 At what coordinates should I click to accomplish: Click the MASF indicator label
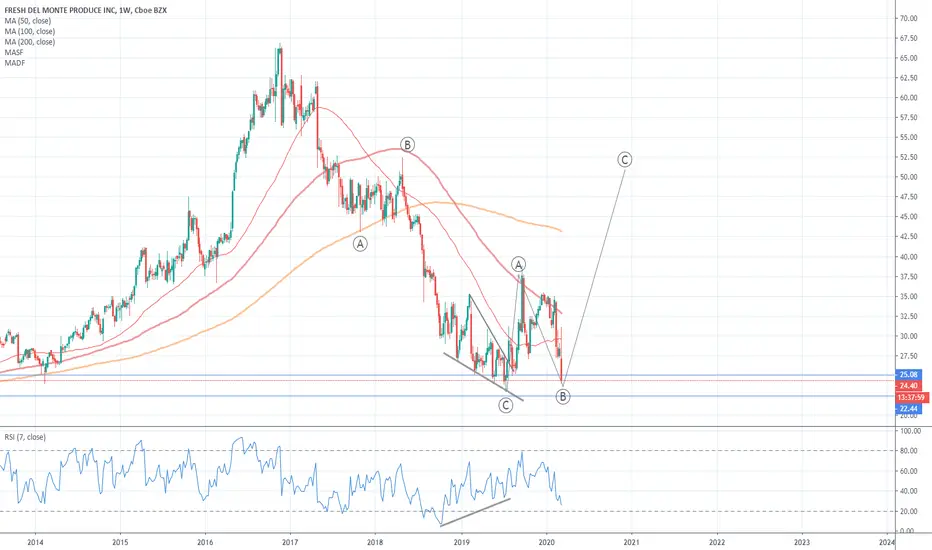coord(14,52)
